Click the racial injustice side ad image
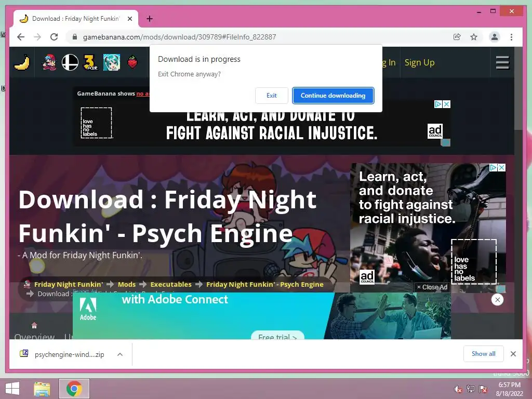 click(428, 228)
